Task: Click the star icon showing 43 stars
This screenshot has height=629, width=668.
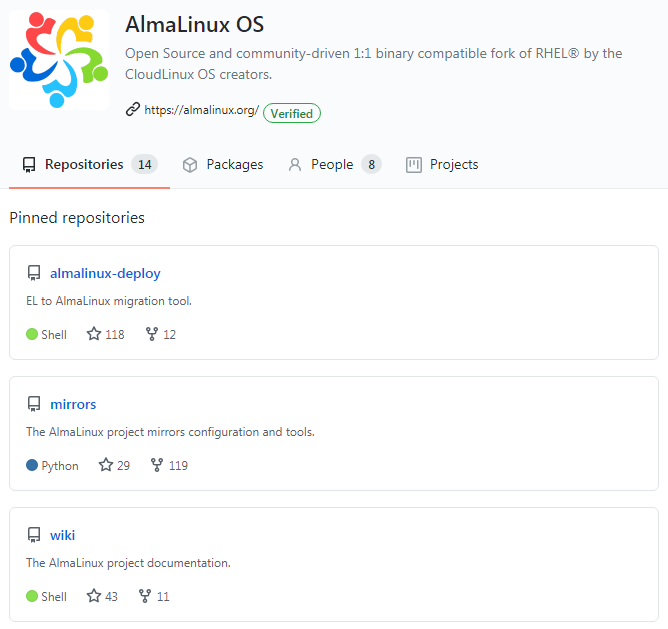Action: pyautogui.click(x=94, y=596)
